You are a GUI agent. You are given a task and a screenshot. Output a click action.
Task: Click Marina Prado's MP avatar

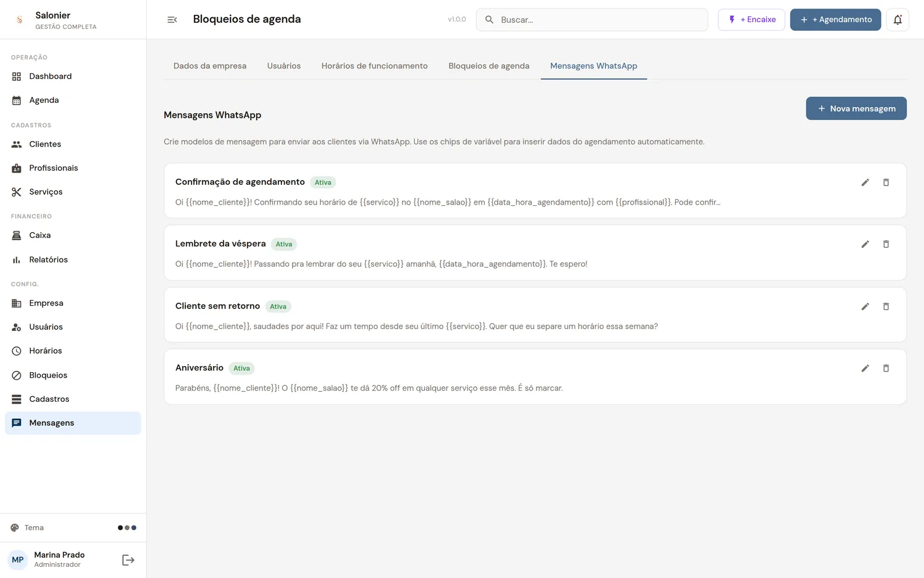(x=18, y=560)
